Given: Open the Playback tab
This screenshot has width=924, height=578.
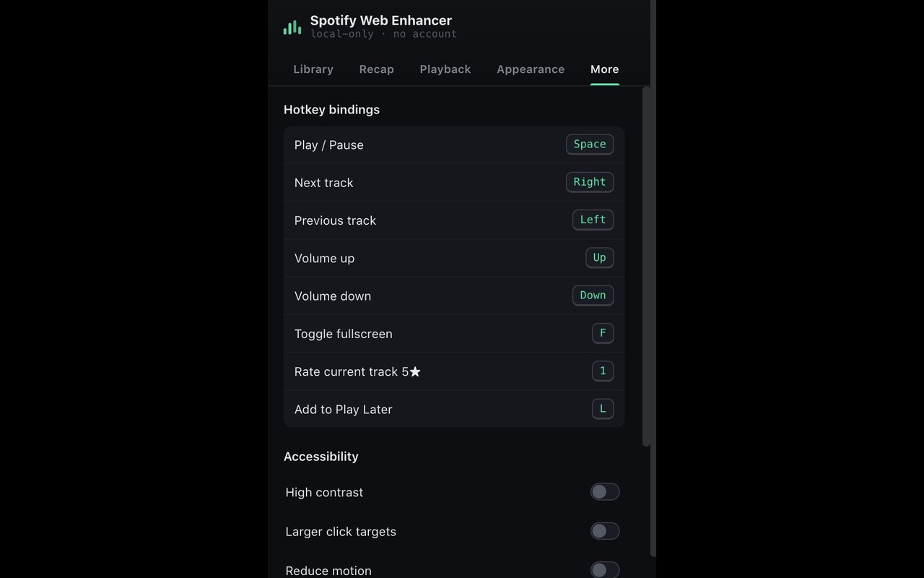Looking at the screenshot, I should [445, 69].
